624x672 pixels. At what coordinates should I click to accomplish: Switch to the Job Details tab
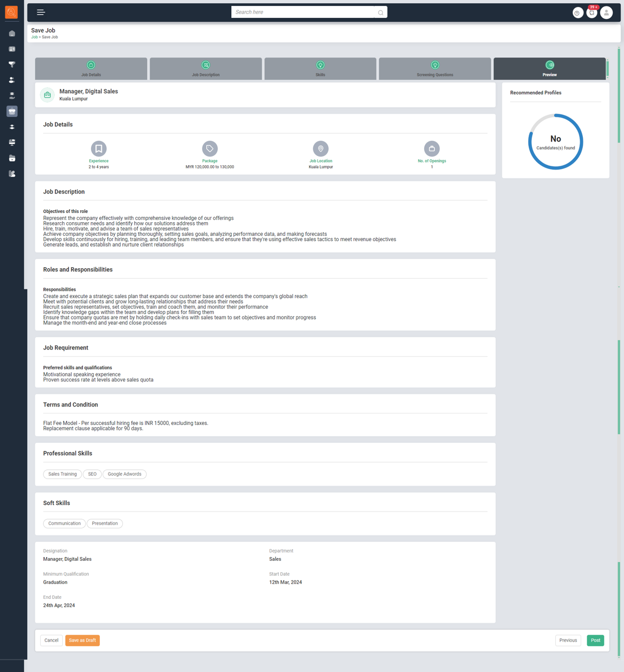(91, 69)
